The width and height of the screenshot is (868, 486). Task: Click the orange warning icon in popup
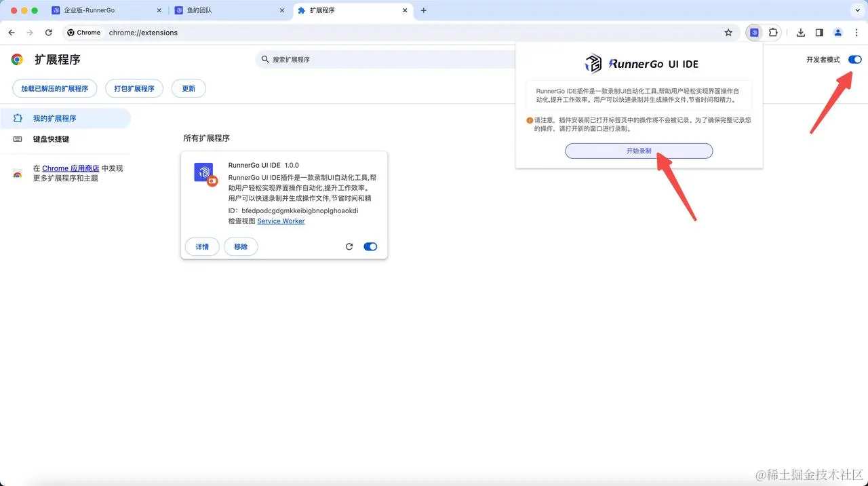530,120
